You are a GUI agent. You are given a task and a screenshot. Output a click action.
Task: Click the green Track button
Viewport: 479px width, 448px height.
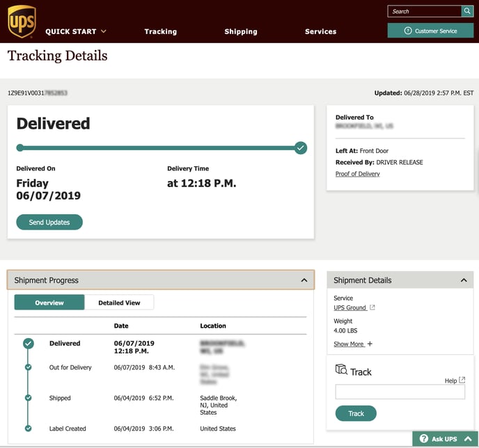click(x=356, y=413)
